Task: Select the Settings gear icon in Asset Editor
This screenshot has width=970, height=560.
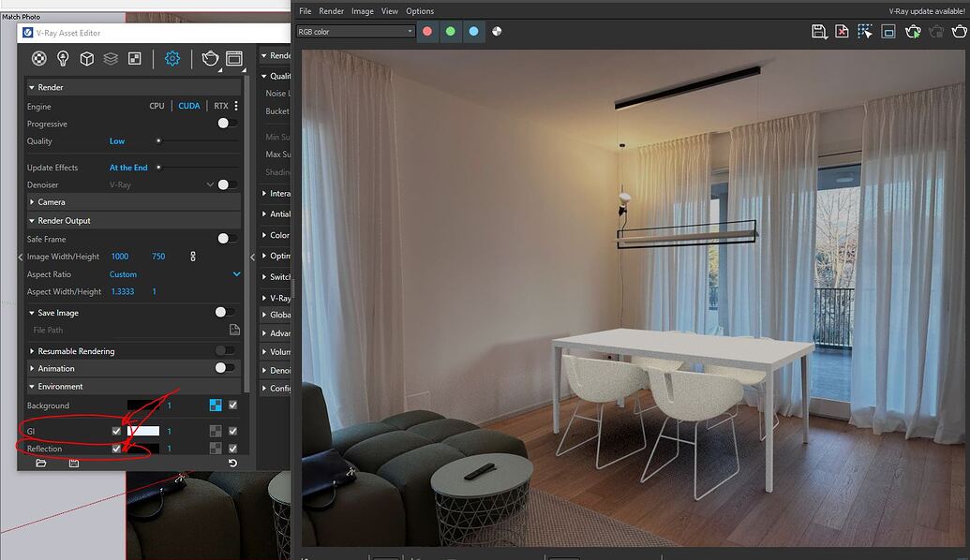Action: [171, 58]
